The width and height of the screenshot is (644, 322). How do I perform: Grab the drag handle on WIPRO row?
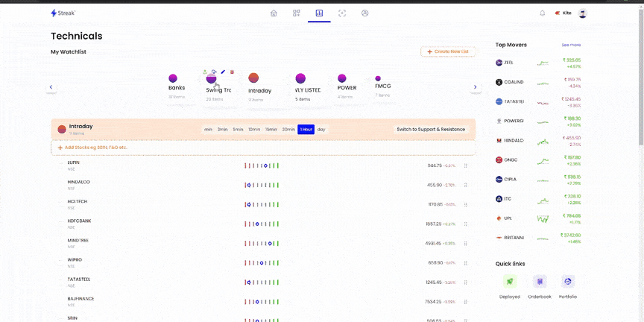pyautogui.click(x=466, y=263)
